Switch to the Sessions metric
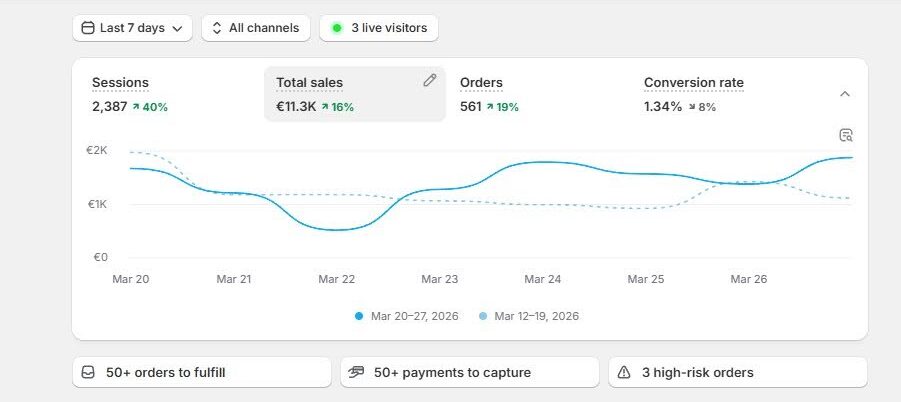This screenshot has height=402, width=901. 120,83
